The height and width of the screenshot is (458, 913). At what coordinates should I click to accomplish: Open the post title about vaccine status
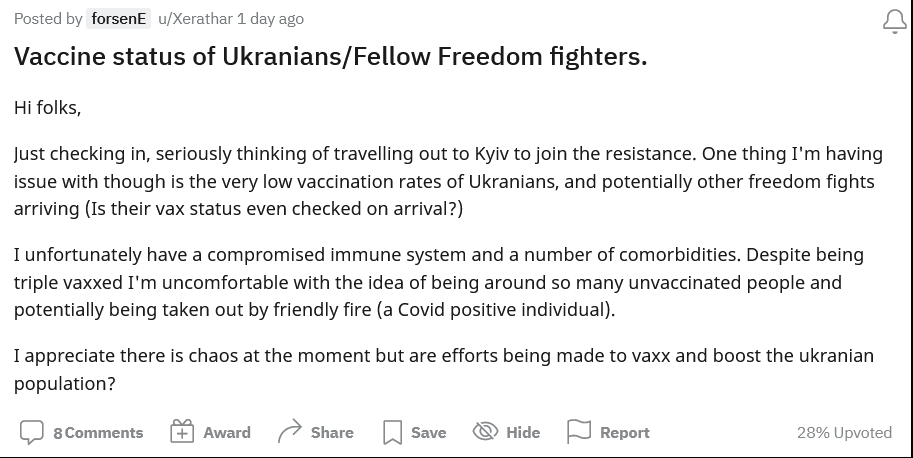(330, 57)
